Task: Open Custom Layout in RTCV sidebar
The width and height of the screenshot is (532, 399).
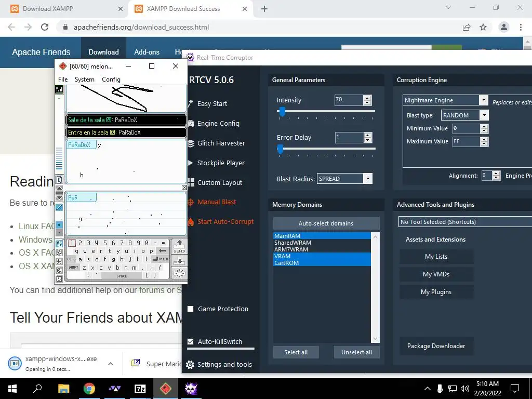Action: coord(215,182)
